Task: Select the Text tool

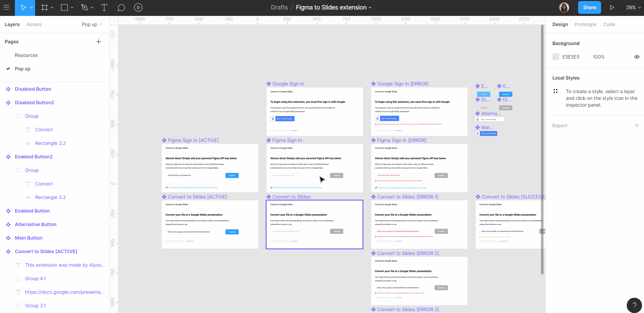Action: (104, 7)
